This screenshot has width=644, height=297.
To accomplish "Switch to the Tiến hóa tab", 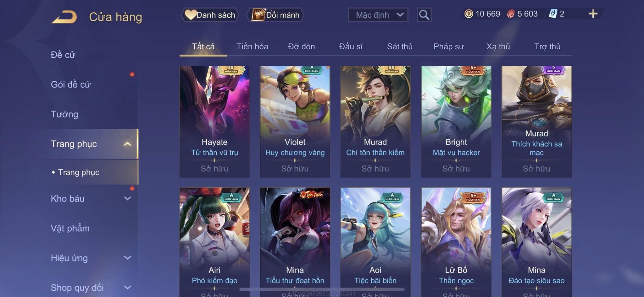I will (x=252, y=46).
